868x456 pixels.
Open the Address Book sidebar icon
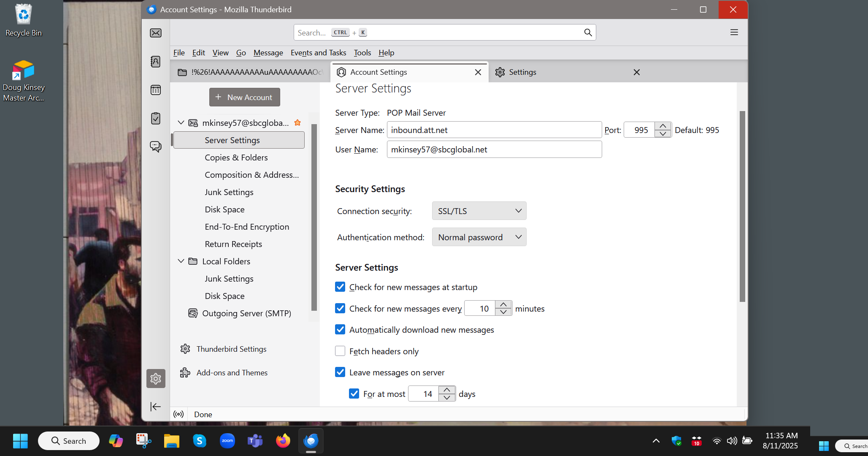(x=156, y=62)
